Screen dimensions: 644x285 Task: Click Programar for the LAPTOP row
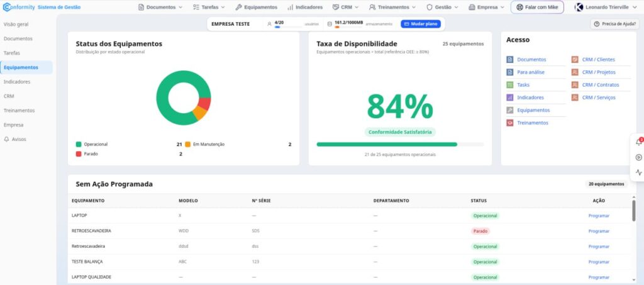599,216
